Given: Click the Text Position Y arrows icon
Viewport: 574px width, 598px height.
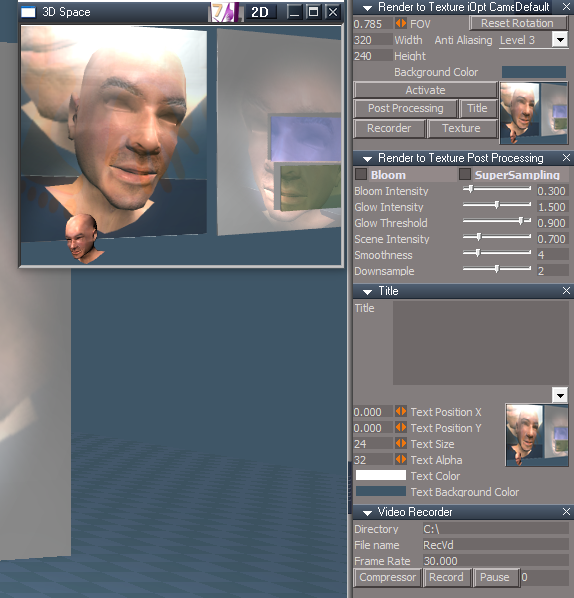Looking at the screenshot, I should [400, 428].
